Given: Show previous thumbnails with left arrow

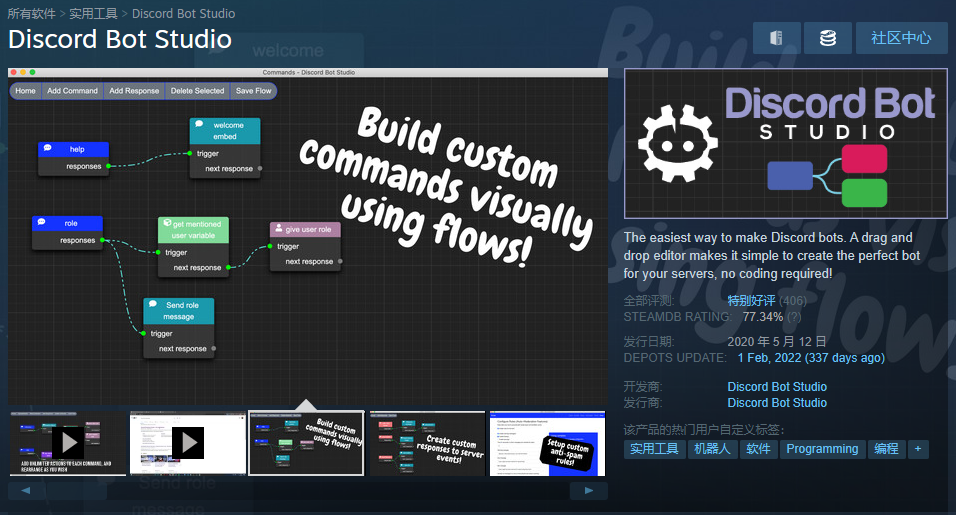Looking at the screenshot, I should (x=26, y=491).
